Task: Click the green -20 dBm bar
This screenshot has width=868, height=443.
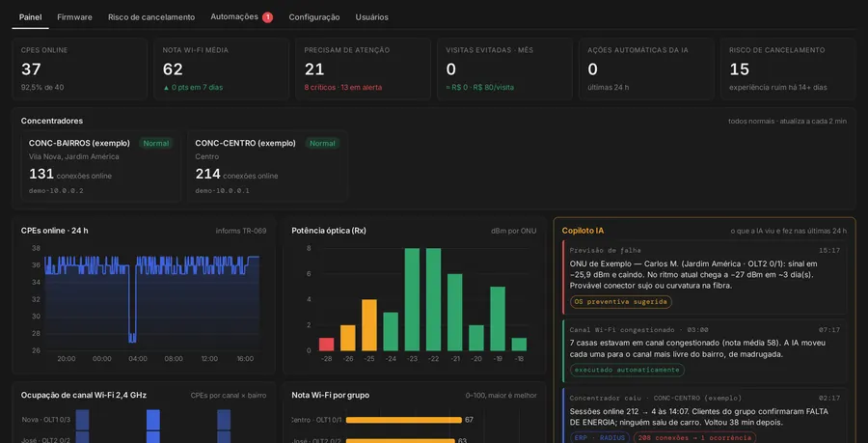Action: (476, 338)
